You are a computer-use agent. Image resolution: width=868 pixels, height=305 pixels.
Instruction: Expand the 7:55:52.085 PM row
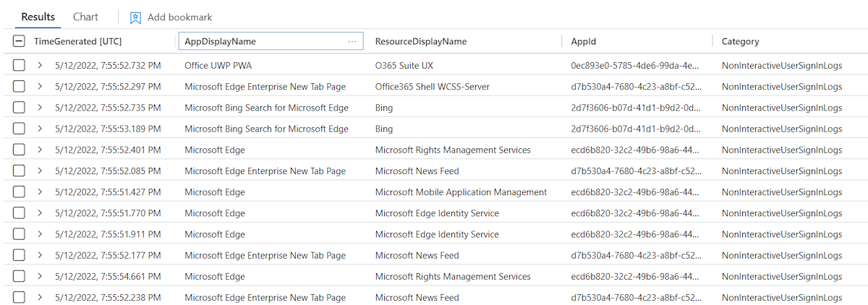41,171
